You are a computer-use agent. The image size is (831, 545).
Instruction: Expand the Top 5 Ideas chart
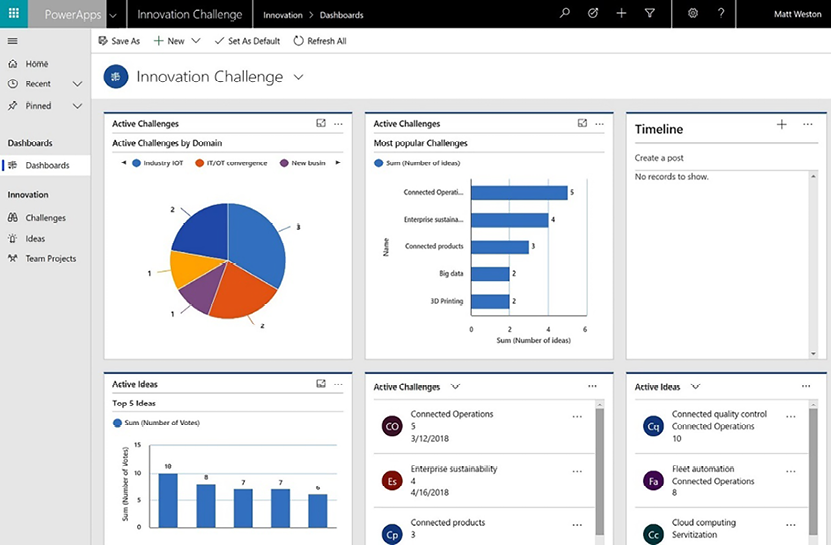pos(321,383)
